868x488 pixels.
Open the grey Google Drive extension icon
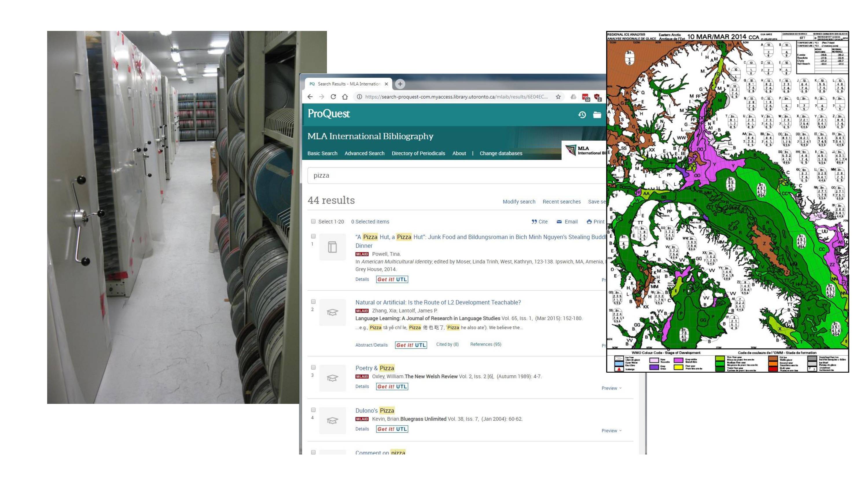pos(573,97)
